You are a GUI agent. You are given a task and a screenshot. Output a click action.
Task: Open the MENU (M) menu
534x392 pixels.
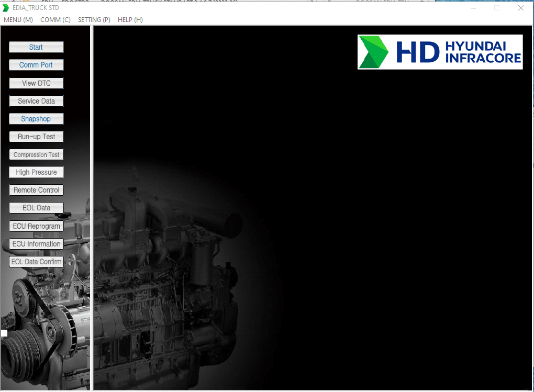tap(18, 20)
